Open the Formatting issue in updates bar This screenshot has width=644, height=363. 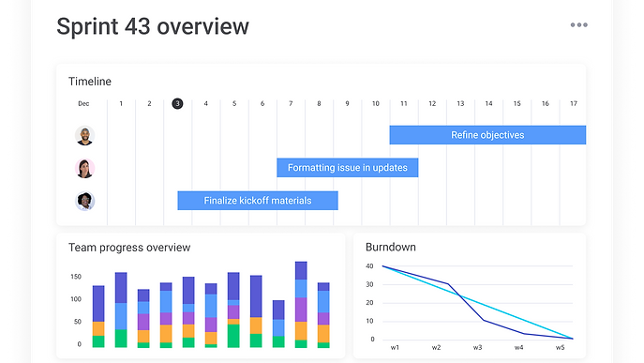[348, 168]
